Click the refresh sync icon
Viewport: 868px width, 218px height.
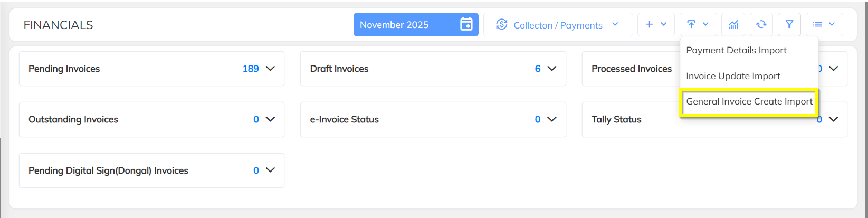(x=761, y=24)
